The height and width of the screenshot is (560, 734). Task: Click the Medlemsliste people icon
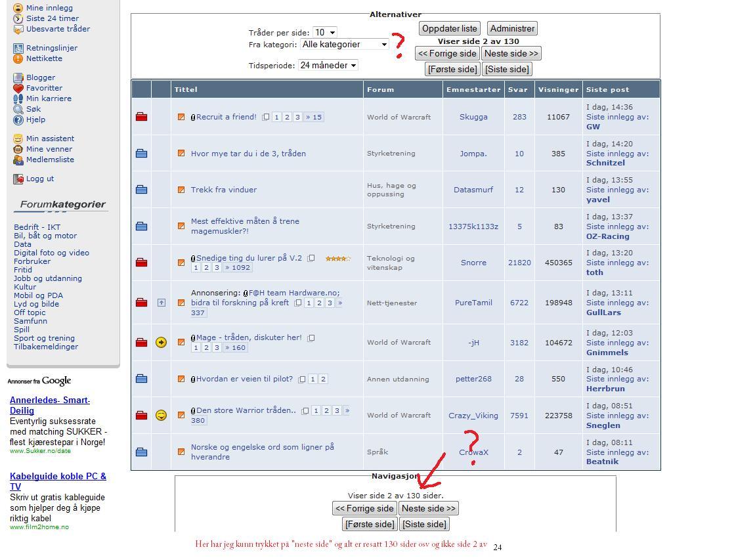point(18,160)
